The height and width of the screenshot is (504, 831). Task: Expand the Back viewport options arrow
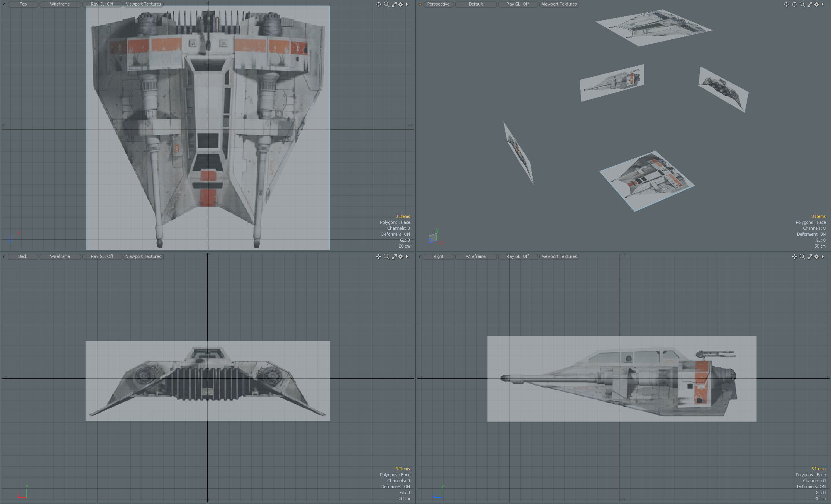tap(407, 257)
